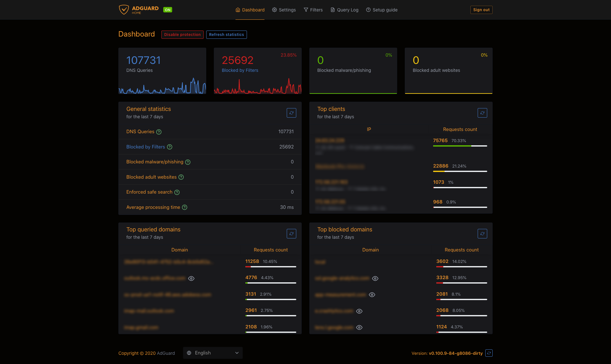Click the 75765 requests progress bar
This screenshot has width=611, height=364.
tap(460, 146)
